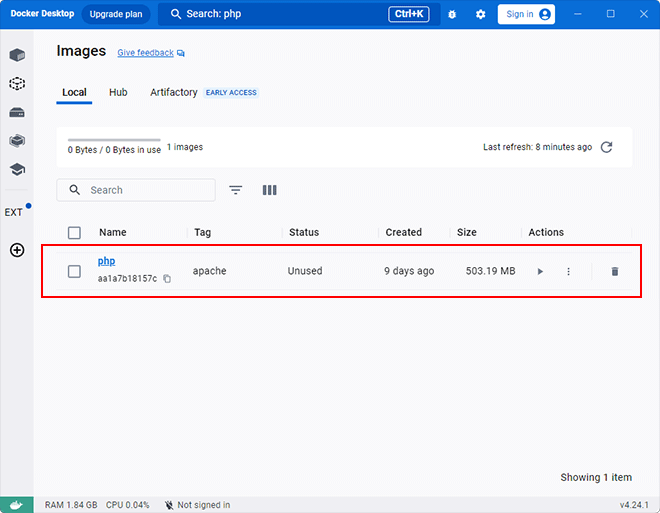Click the RAM 1.84 GB indicator
Viewport: 660px width, 513px height.
[71, 505]
